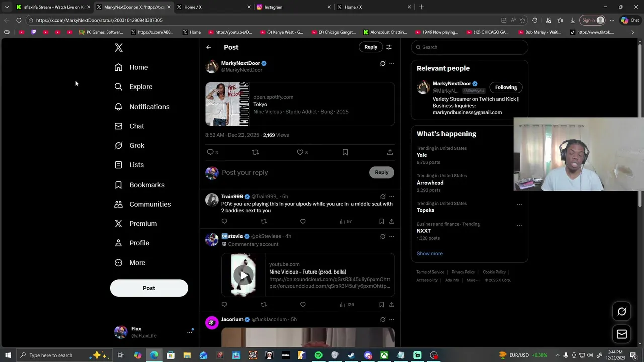
Task: Open a new browser tab
Action: [x=421, y=7]
